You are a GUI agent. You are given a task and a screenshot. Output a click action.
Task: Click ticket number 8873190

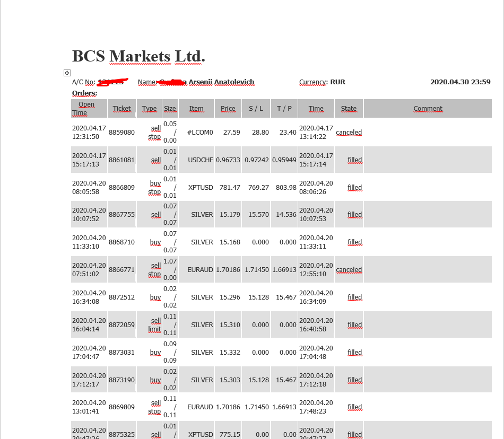tap(121, 380)
